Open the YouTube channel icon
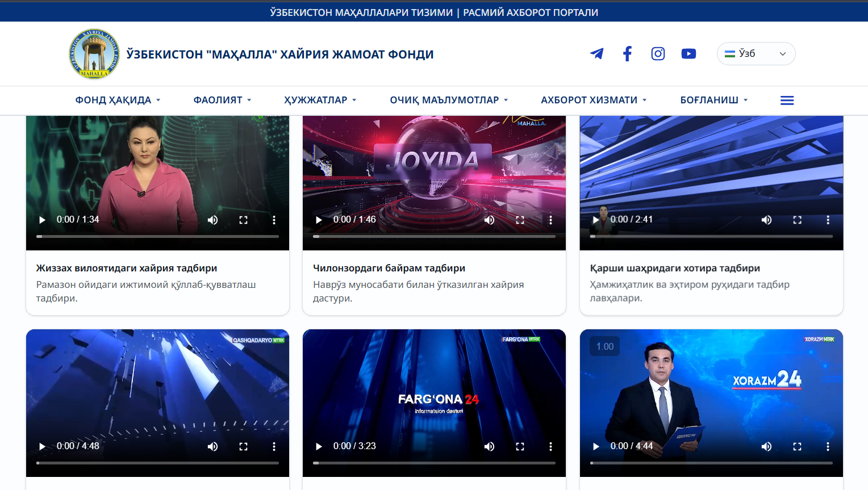This screenshot has height=490, width=868. [x=688, y=54]
